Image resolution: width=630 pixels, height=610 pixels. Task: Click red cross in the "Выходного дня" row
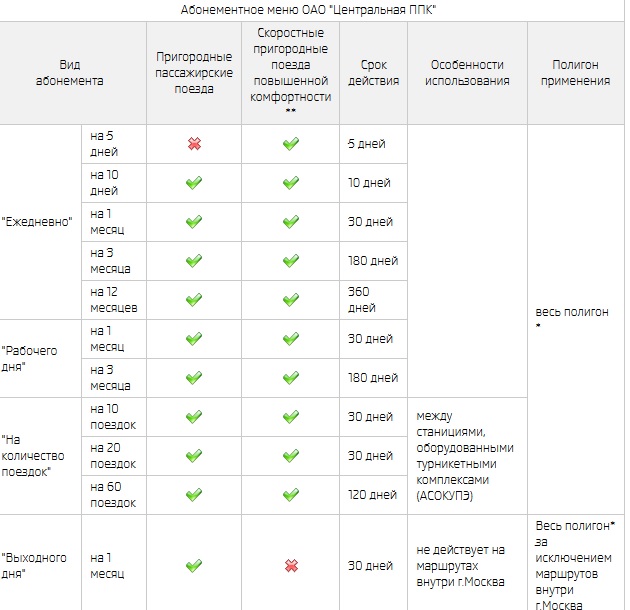[291, 566]
